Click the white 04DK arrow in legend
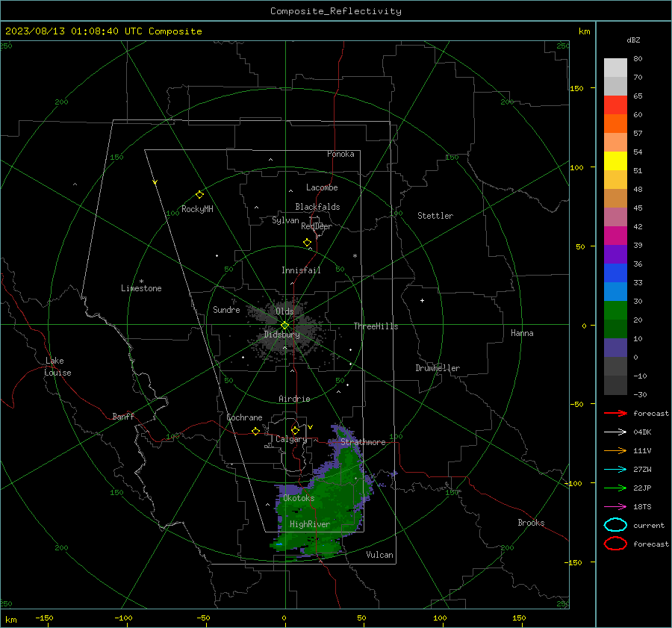Image resolution: width=672 pixels, height=628 pixels. click(x=615, y=432)
